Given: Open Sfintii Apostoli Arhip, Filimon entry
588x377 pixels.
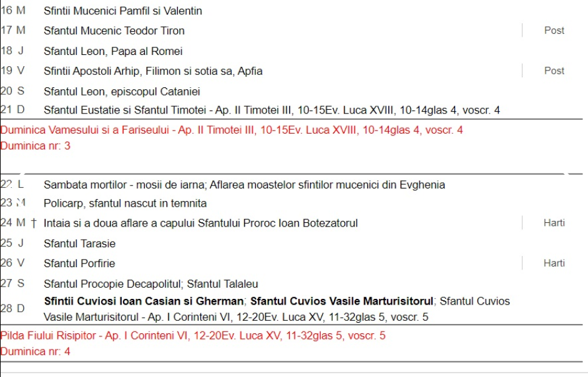Looking at the screenshot, I should click(x=153, y=71).
